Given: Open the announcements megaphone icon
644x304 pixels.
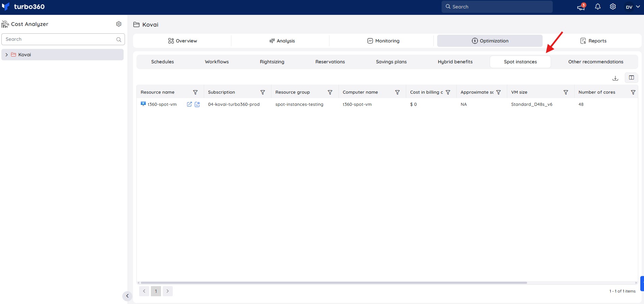Looking at the screenshot, I should click(581, 7).
